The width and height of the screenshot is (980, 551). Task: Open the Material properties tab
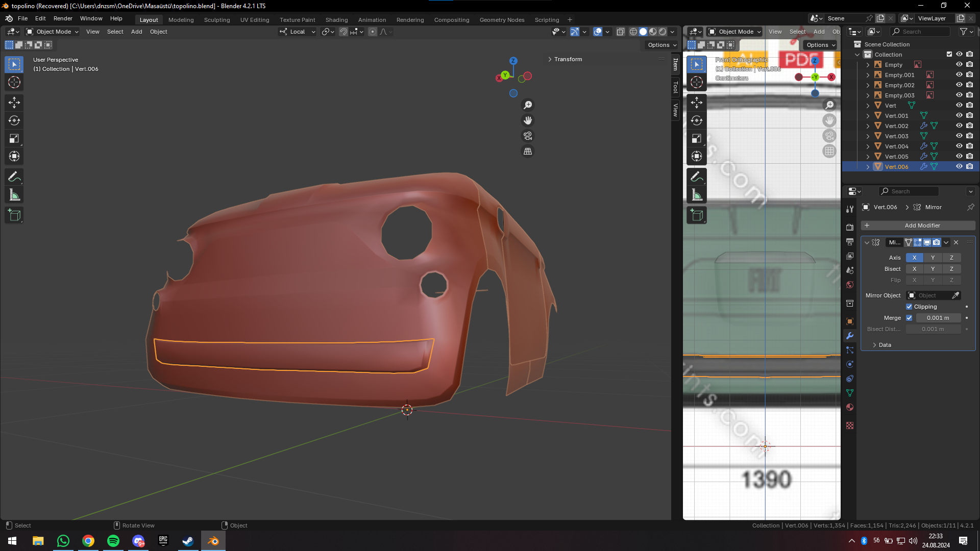[850, 407]
